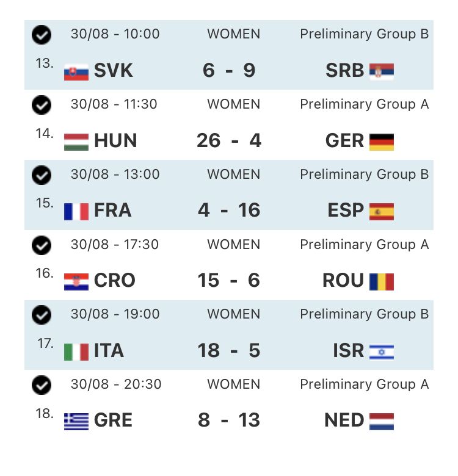Click the Slovakia flag icon
This screenshot has width=458, height=476.
click(76, 72)
